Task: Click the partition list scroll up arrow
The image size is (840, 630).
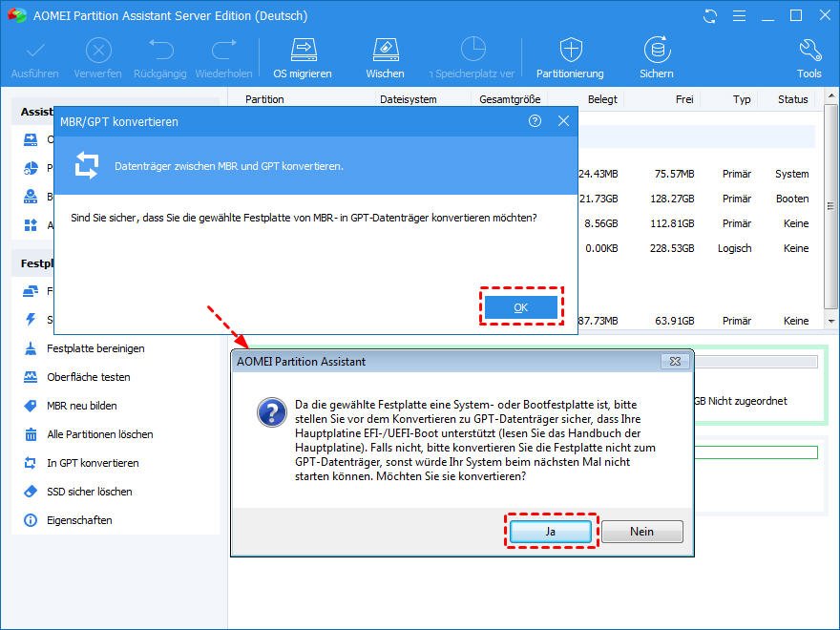Action: tap(830, 96)
